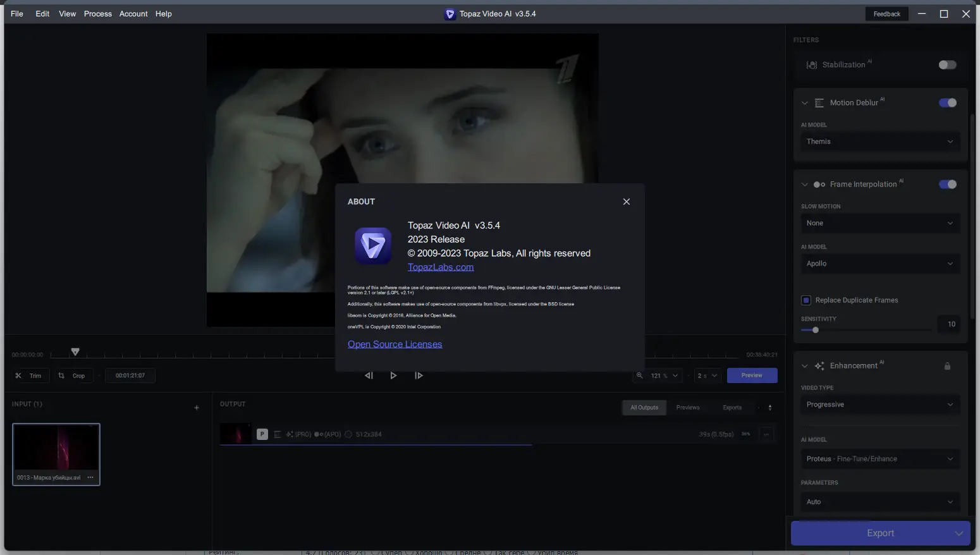Open the TopazLabs.com link

tap(441, 267)
